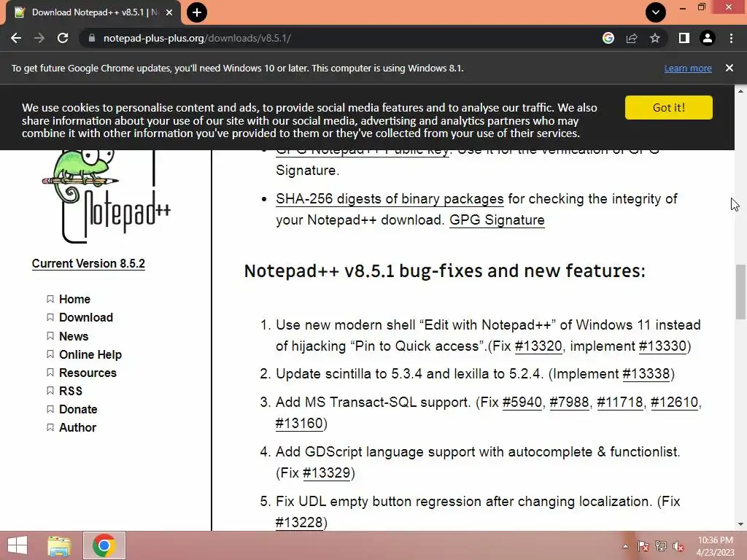
Task: Open issue #13329 link
Action: [326, 472]
